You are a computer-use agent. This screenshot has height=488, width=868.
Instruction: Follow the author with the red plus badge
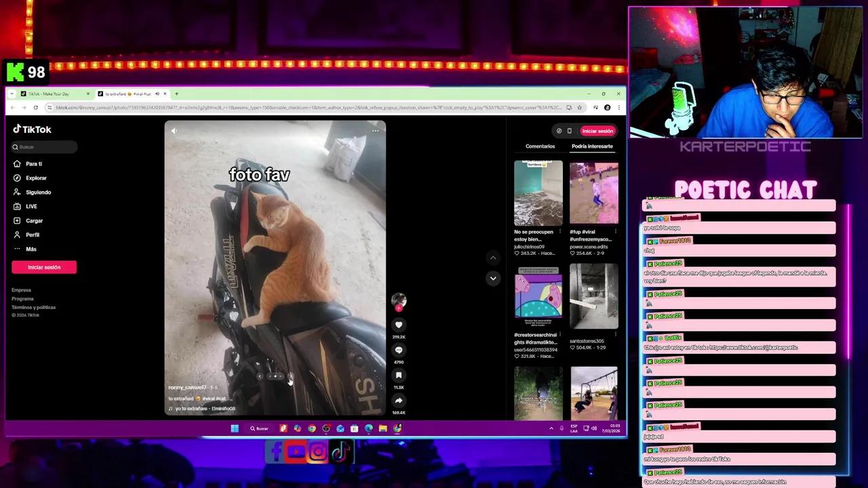tap(399, 308)
